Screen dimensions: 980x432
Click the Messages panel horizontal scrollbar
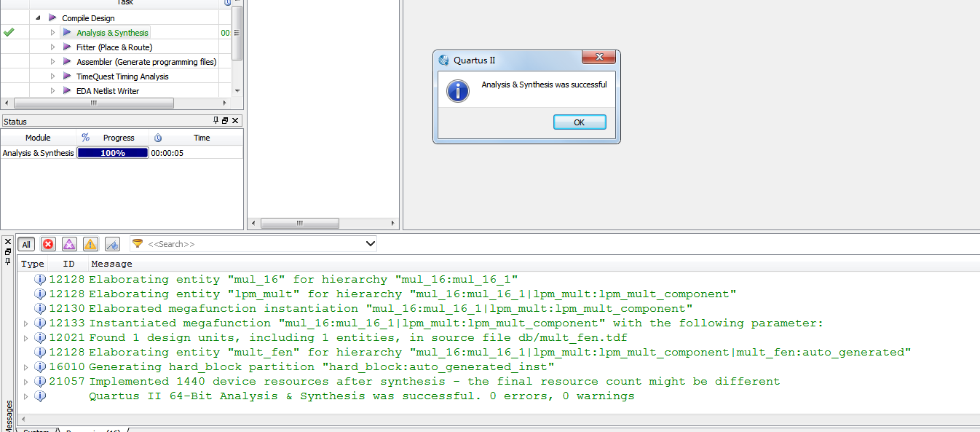pos(499,419)
